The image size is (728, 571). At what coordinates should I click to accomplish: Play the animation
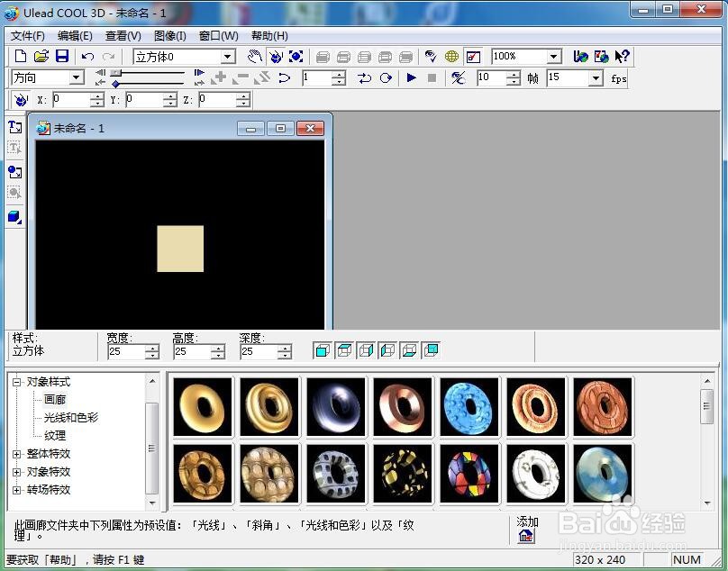click(x=411, y=78)
